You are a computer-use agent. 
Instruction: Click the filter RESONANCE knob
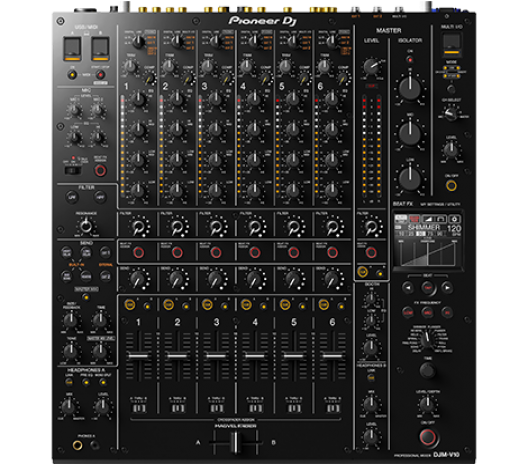pyautogui.click(x=86, y=226)
